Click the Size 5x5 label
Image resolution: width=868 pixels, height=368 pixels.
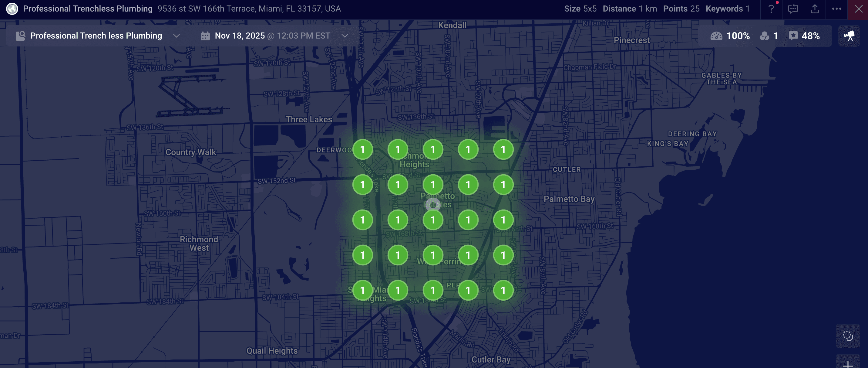click(x=580, y=9)
